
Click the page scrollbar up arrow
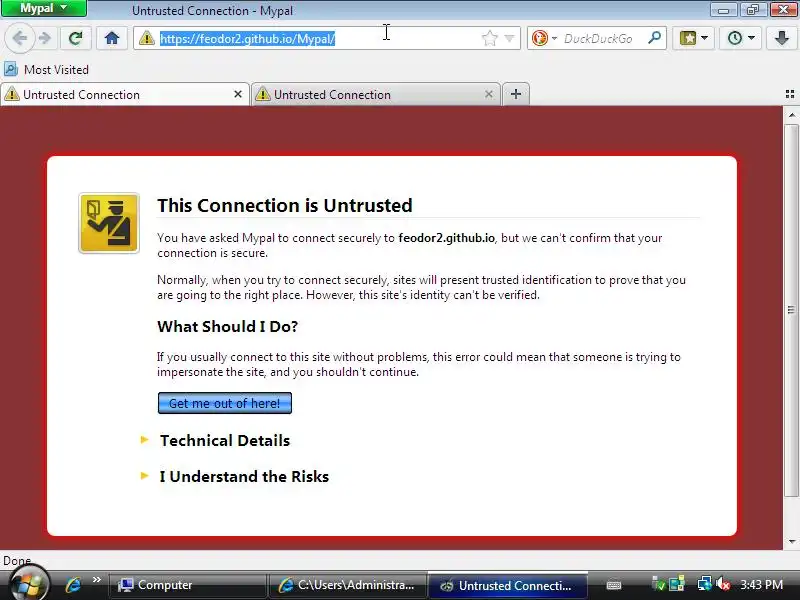click(791, 115)
